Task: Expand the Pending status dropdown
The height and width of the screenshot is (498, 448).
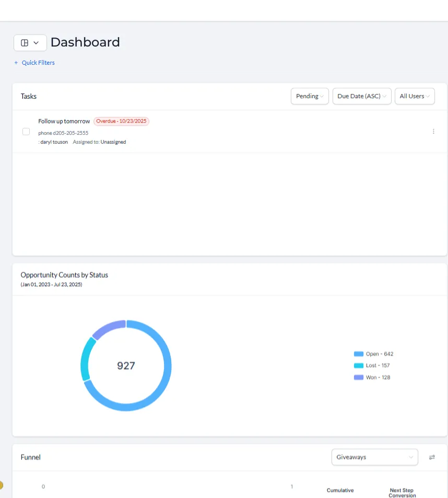Action: pyautogui.click(x=310, y=96)
